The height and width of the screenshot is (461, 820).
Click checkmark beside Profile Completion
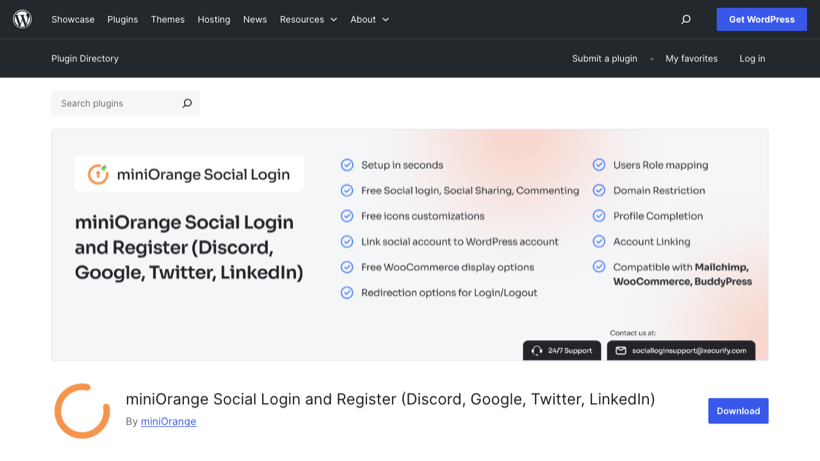coord(599,216)
